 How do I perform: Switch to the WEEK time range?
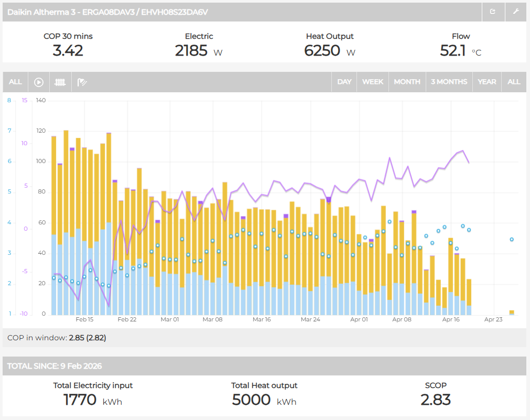tap(373, 82)
